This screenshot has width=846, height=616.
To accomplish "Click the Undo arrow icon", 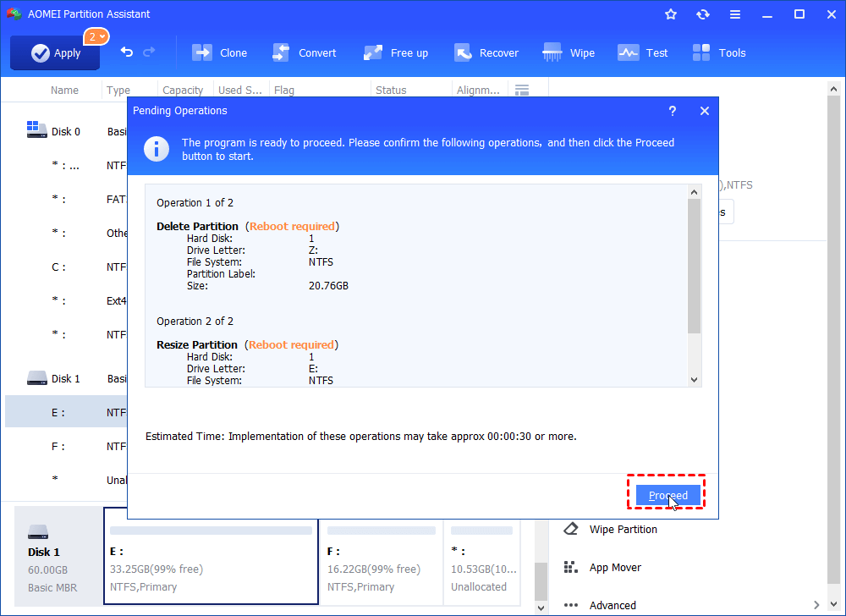I will 126,52.
